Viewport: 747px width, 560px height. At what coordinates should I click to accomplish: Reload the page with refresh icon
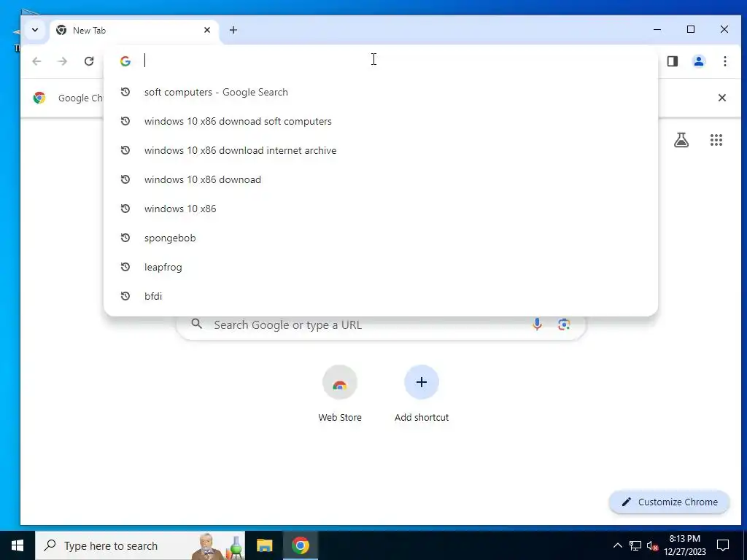pos(88,61)
